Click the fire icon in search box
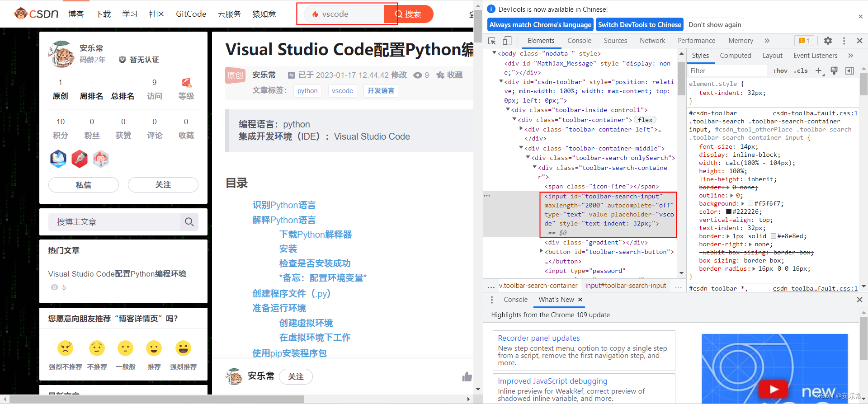 (x=315, y=14)
